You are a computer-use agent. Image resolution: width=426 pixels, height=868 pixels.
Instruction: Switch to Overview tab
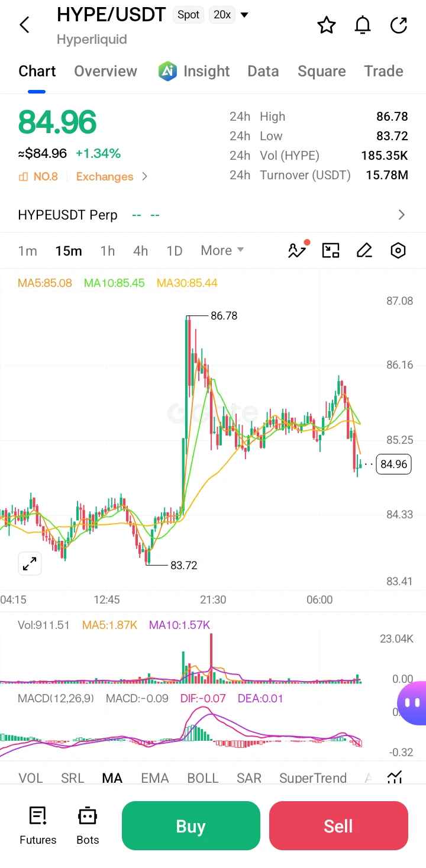105,71
